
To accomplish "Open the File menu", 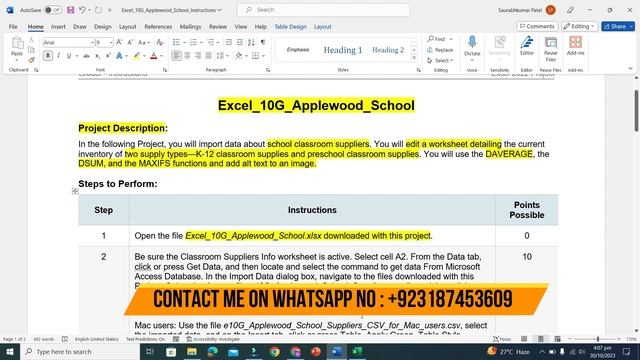I will point(13,27).
